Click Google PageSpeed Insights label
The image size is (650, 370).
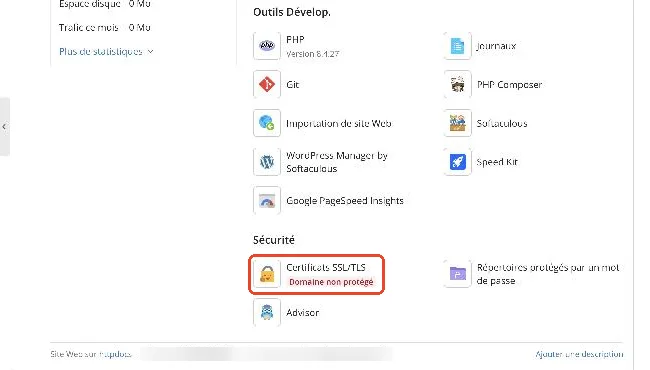pyautogui.click(x=344, y=201)
